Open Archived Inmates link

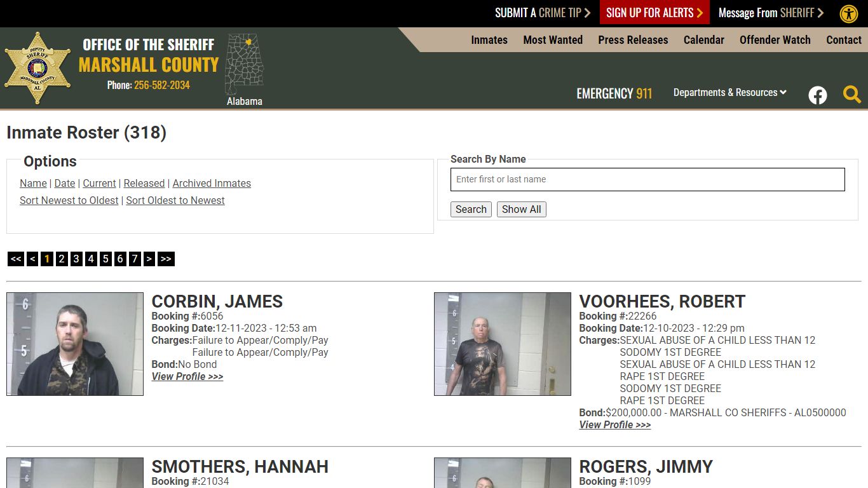coord(212,183)
